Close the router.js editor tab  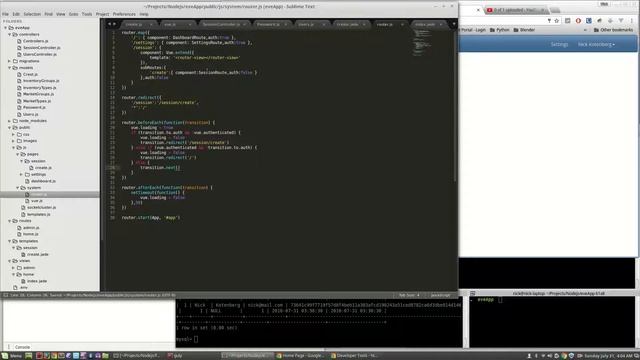pos(402,24)
